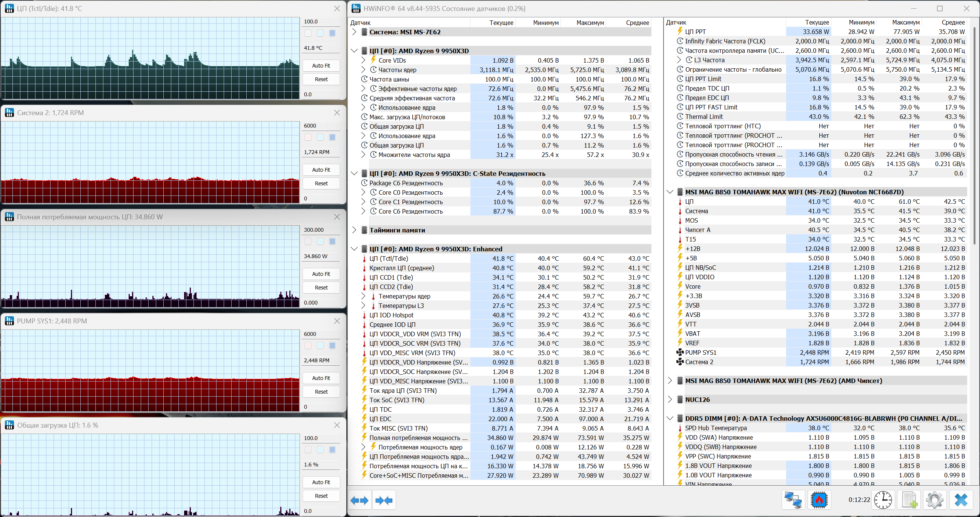Click the CPU flame stress test icon

click(x=819, y=500)
